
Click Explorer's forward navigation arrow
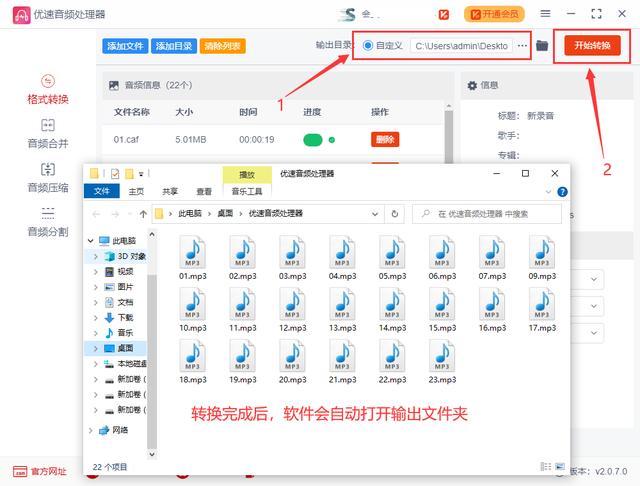click(x=116, y=214)
